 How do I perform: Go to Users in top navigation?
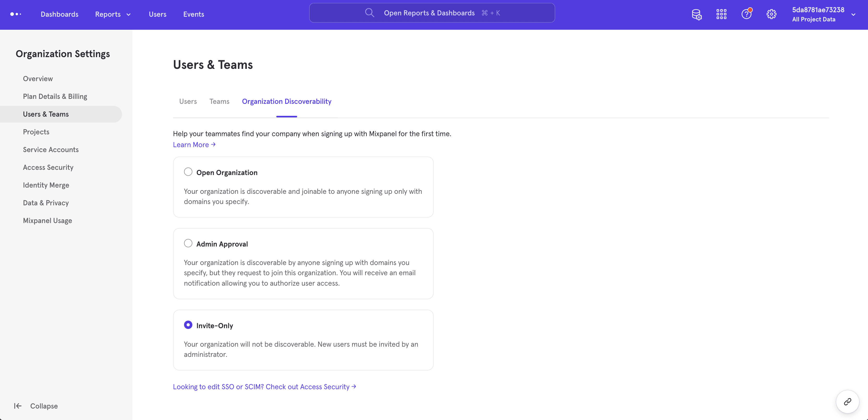click(x=158, y=14)
